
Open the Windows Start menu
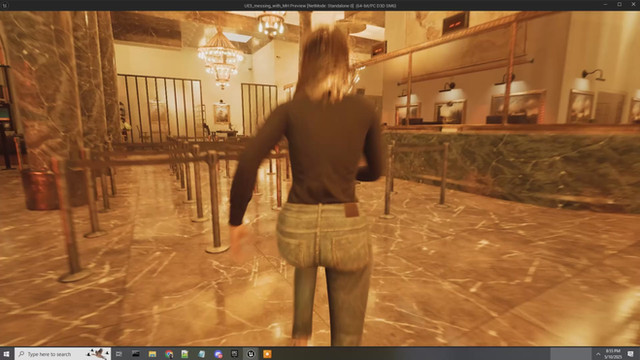[6, 354]
